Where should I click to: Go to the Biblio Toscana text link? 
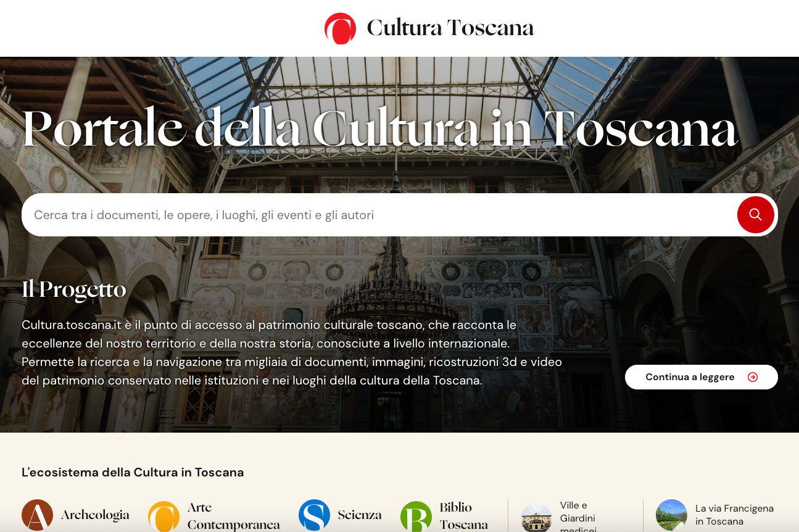464,516
